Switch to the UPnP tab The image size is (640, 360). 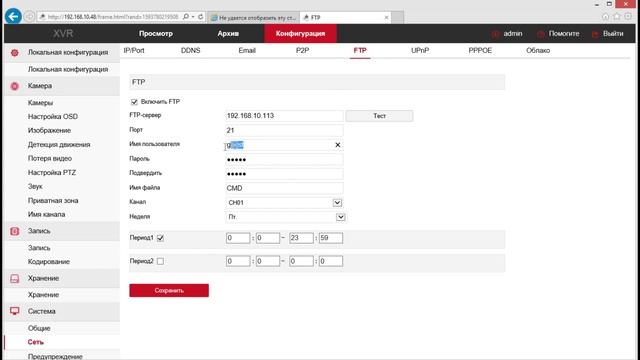click(420, 51)
